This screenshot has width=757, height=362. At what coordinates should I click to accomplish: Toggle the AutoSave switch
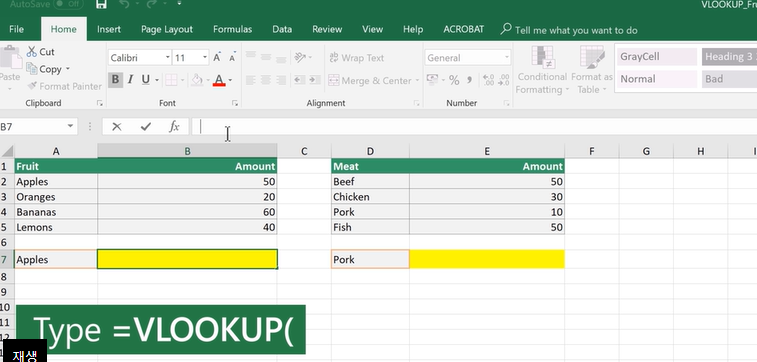pyautogui.click(x=68, y=4)
